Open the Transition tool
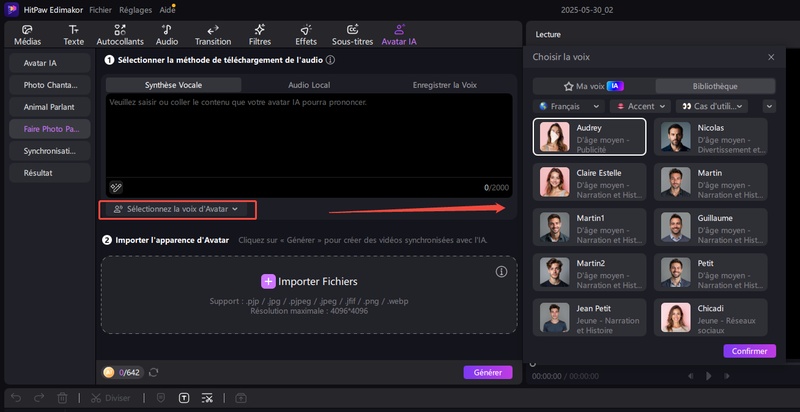This screenshot has width=800, height=412. click(x=213, y=35)
